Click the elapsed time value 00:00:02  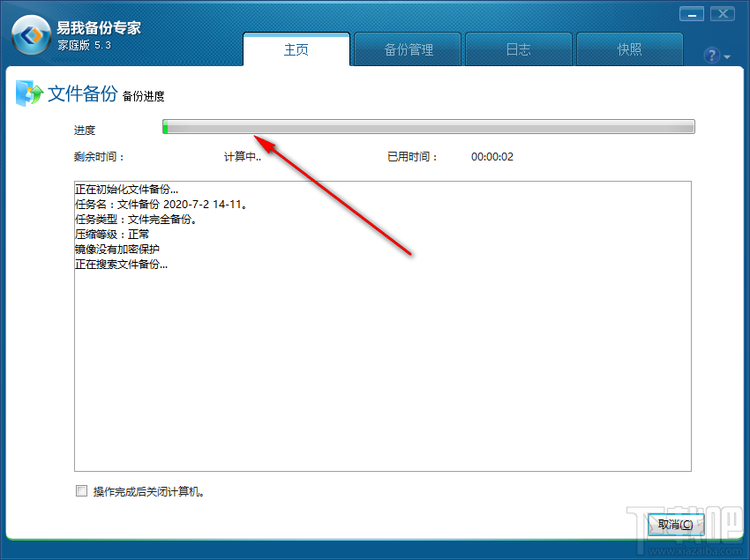(x=492, y=157)
